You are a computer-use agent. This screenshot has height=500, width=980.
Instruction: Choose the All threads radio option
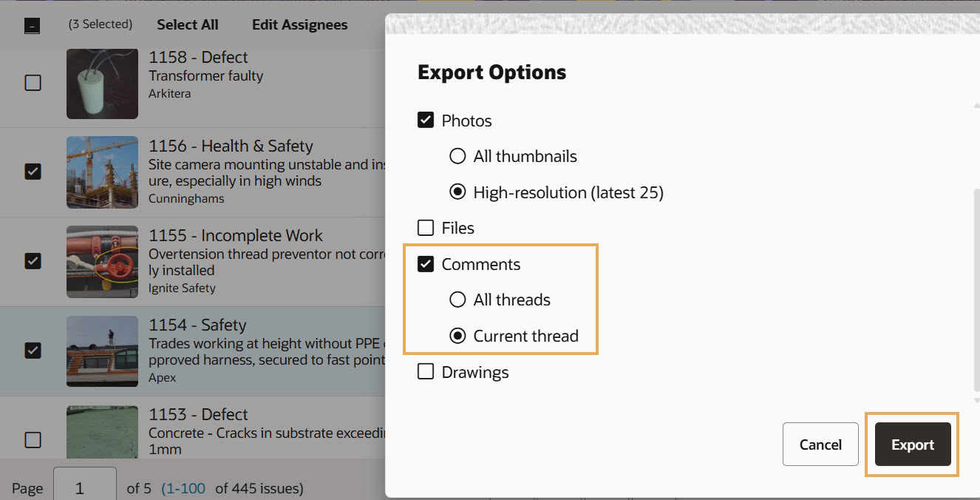[458, 300]
